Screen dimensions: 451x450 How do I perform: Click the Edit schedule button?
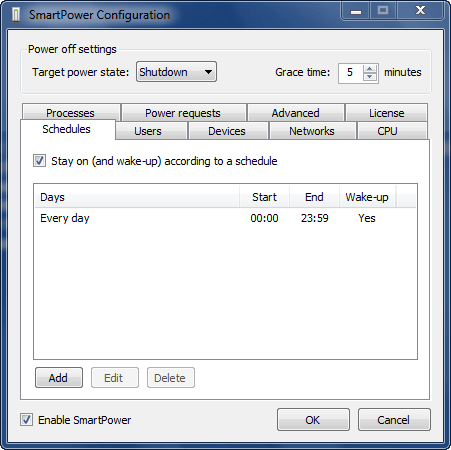pyautogui.click(x=115, y=378)
